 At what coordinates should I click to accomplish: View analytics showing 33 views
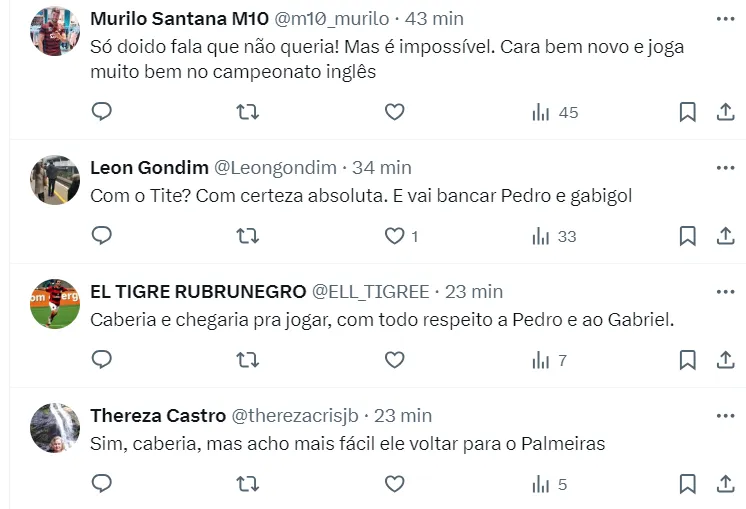(555, 236)
